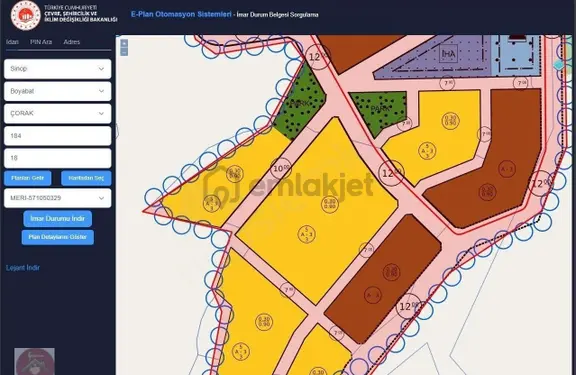Open the Sinop province dropdown

click(58, 69)
